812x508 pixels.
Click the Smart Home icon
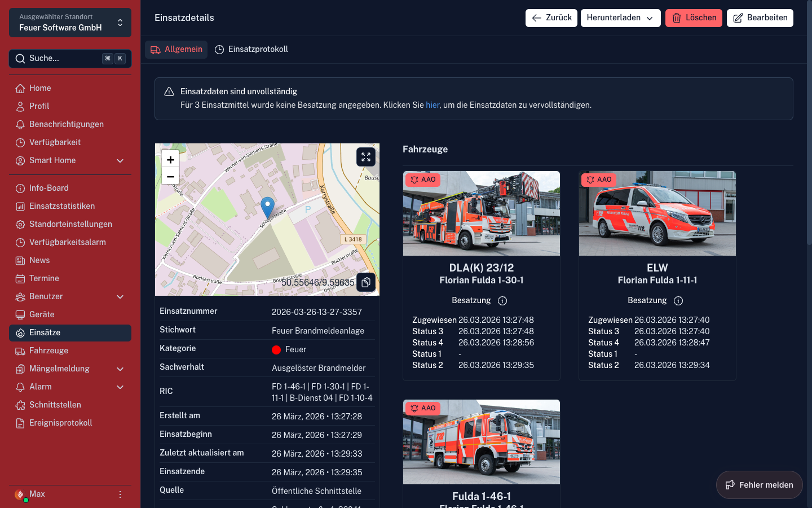(20, 160)
